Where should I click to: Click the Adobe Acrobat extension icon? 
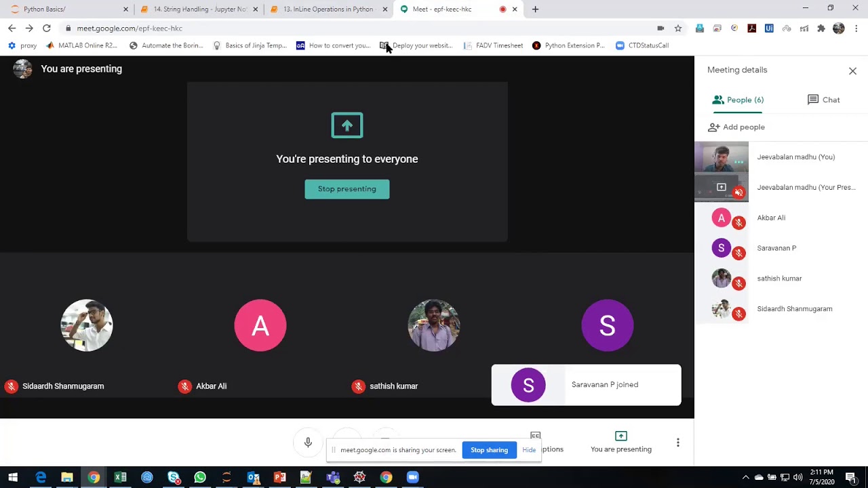click(751, 28)
